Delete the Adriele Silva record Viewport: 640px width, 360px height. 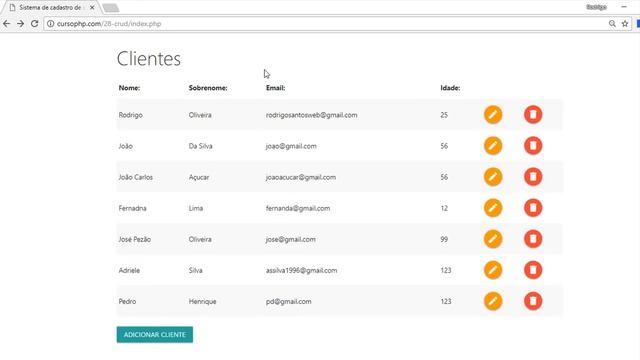pyautogui.click(x=533, y=270)
